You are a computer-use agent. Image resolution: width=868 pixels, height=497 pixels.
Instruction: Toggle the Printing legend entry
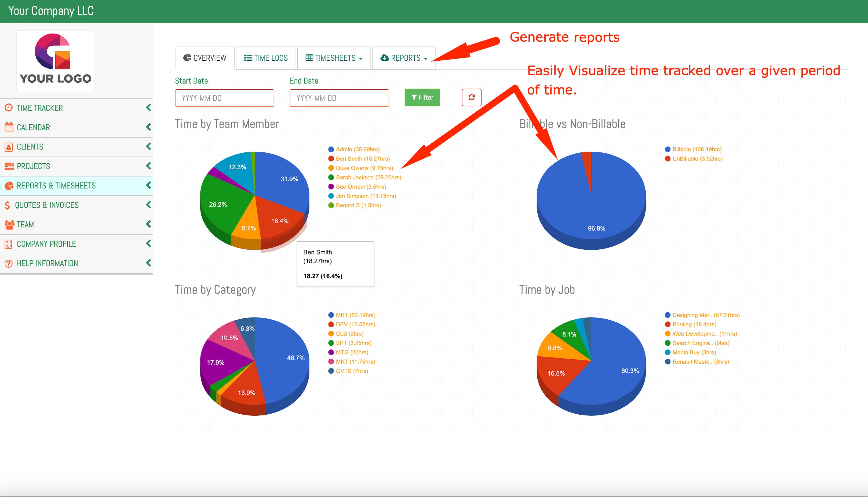point(694,325)
